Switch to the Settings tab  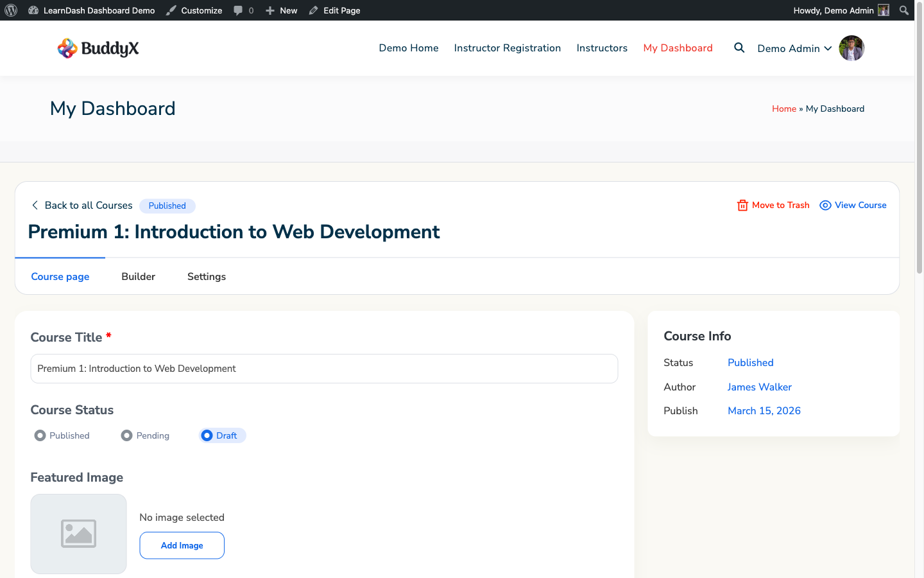pos(206,277)
